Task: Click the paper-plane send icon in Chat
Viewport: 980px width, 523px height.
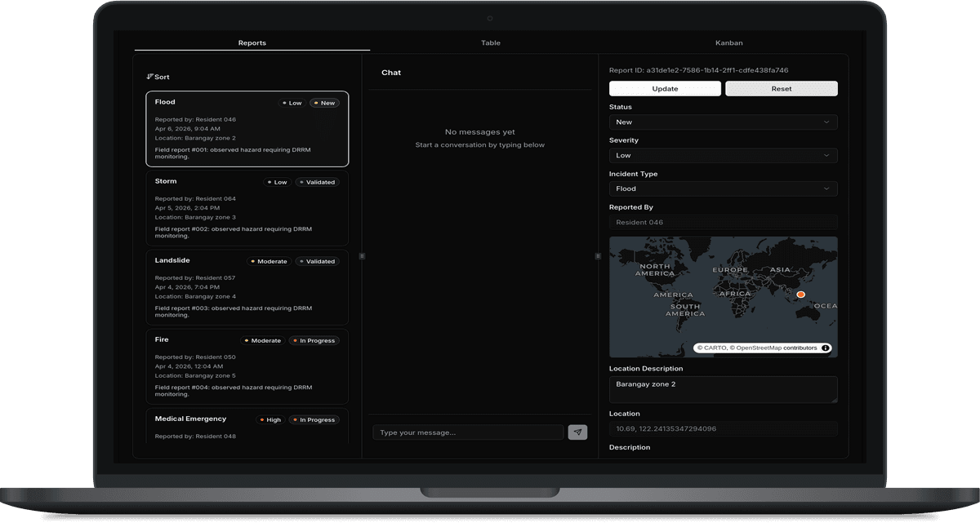Action: [577, 432]
